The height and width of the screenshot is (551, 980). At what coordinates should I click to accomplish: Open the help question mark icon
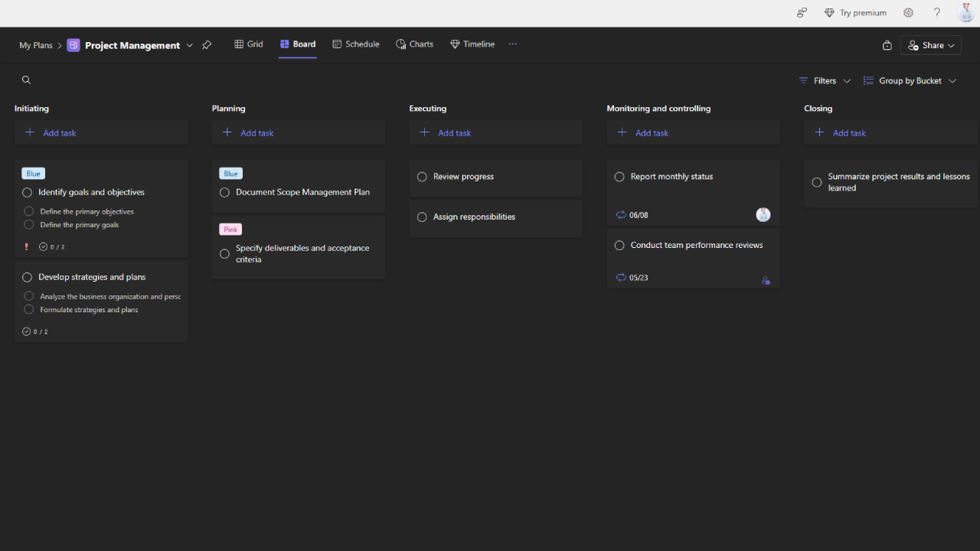(x=936, y=12)
